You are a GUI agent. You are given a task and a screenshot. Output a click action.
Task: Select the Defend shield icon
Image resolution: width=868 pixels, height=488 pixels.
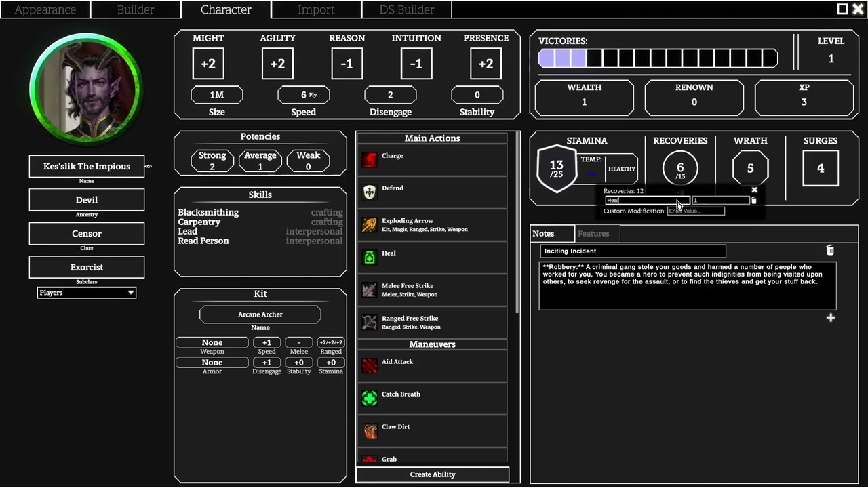pyautogui.click(x=369, y=192)
